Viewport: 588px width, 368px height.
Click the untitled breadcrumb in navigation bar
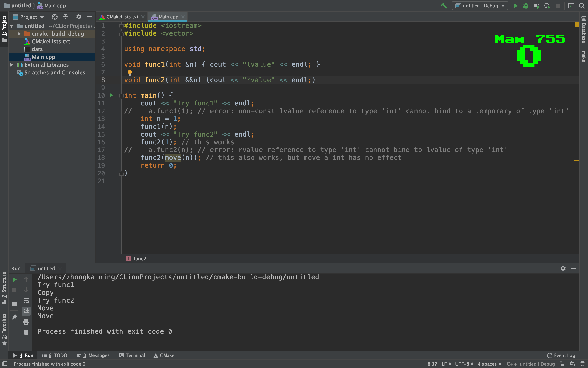click(x=18, y=6)
